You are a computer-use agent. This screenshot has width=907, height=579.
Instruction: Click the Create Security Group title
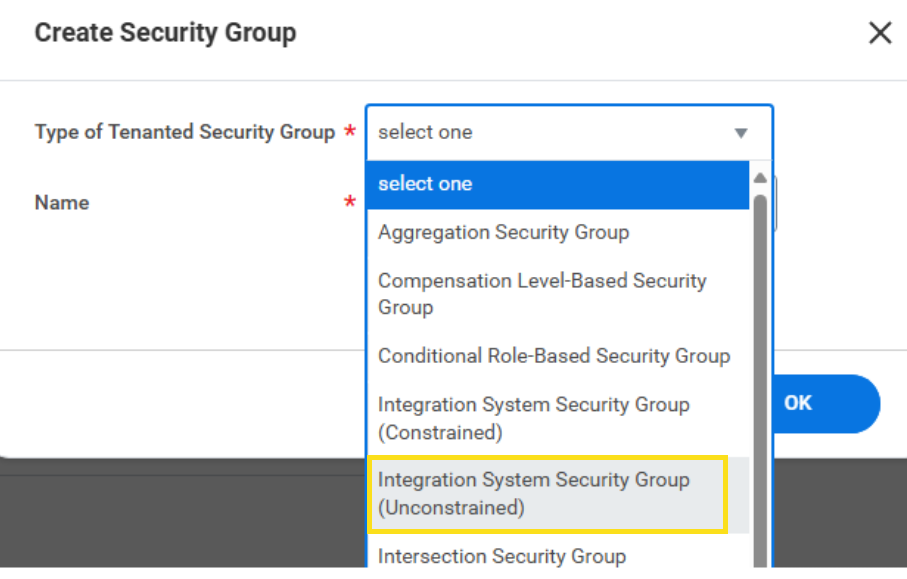[165, 32]
